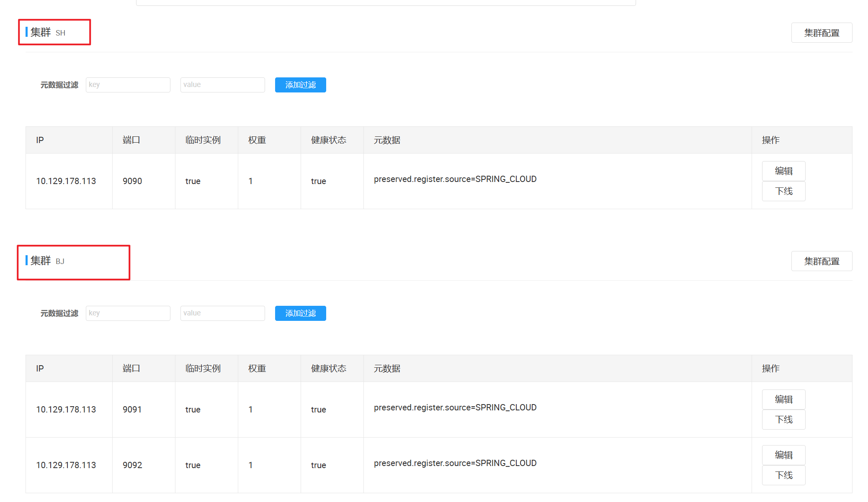Image resolution: width=868 pixels, height=502 pixels.
Task: Edit the instance on port 9090
Action: 783,171
